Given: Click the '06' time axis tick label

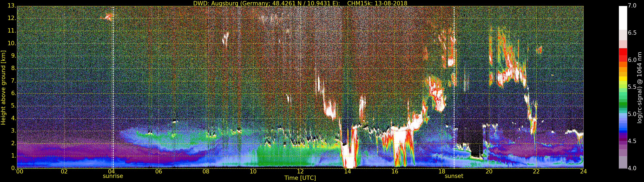Looking at the screenshot, I should [x=159, y=172].
